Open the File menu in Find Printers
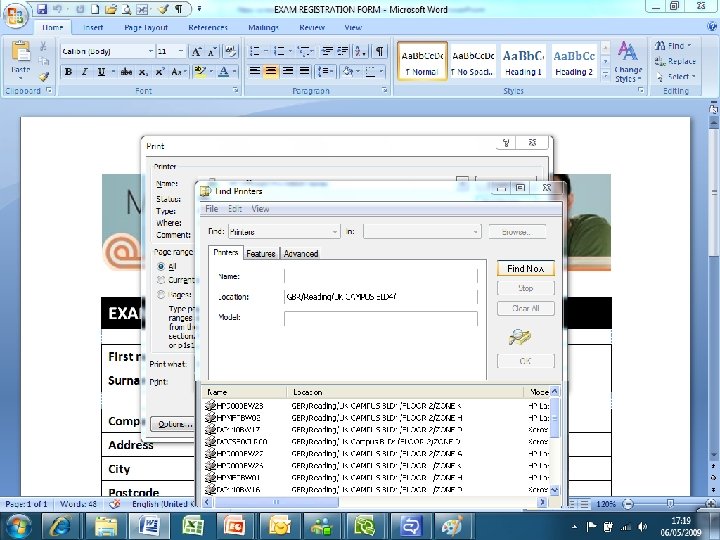Screen dimensions: 720x540 click(x=211, y=209)
